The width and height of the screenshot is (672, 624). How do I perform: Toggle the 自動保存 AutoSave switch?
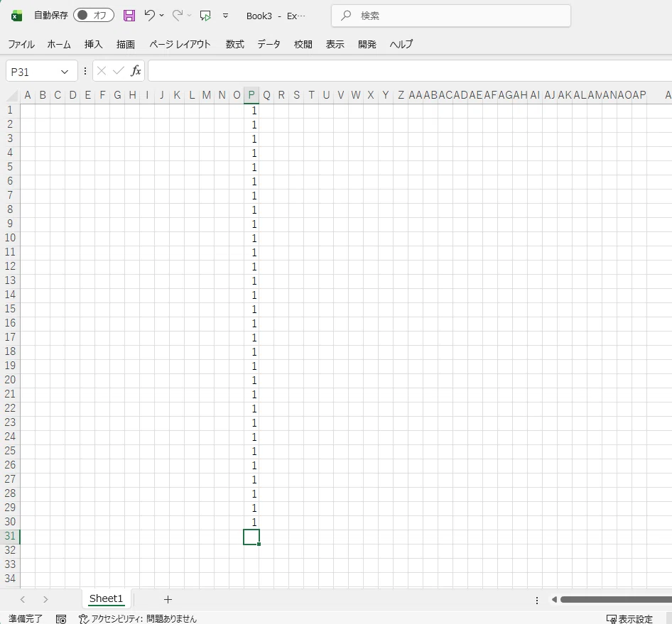tap(93, 16)
